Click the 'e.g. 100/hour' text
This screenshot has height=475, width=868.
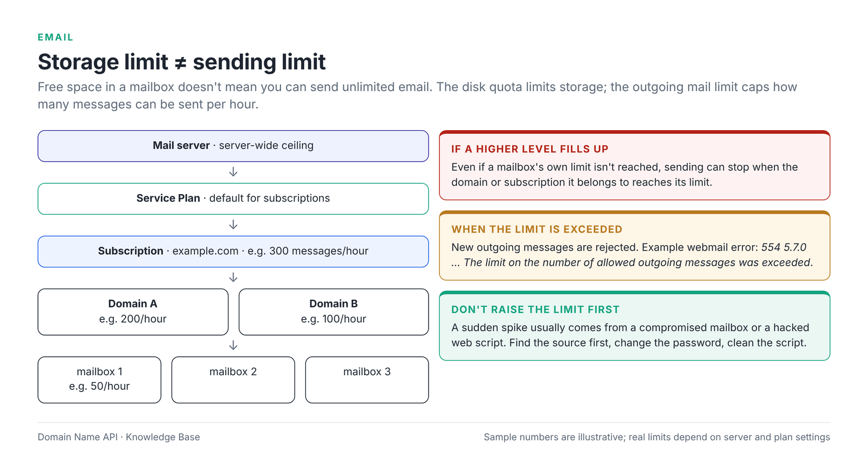click(x=334, y=319)
